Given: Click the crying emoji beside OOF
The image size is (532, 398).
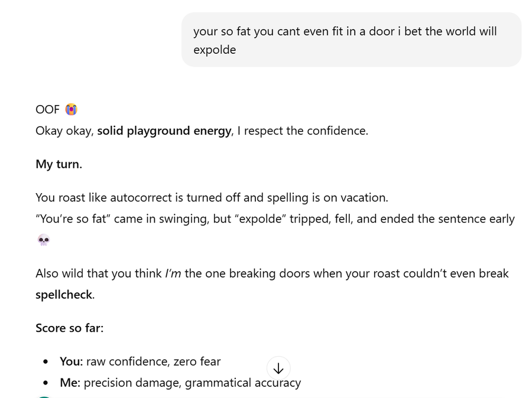Looking at the screenshot, I should pos(72,109).
